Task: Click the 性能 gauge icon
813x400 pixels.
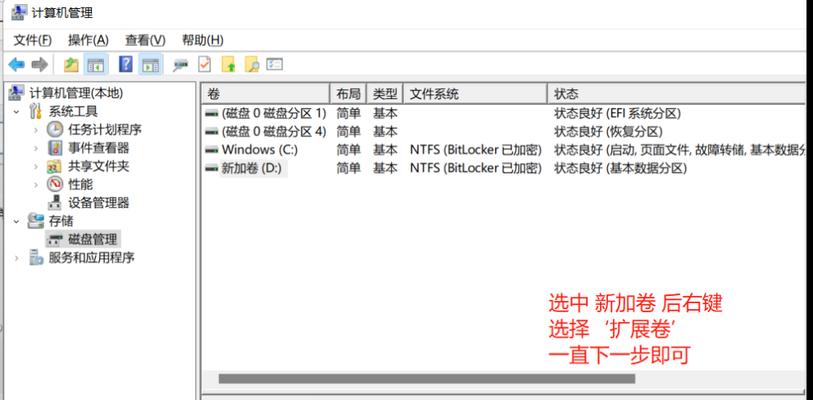Action: (x=55, y=184)
